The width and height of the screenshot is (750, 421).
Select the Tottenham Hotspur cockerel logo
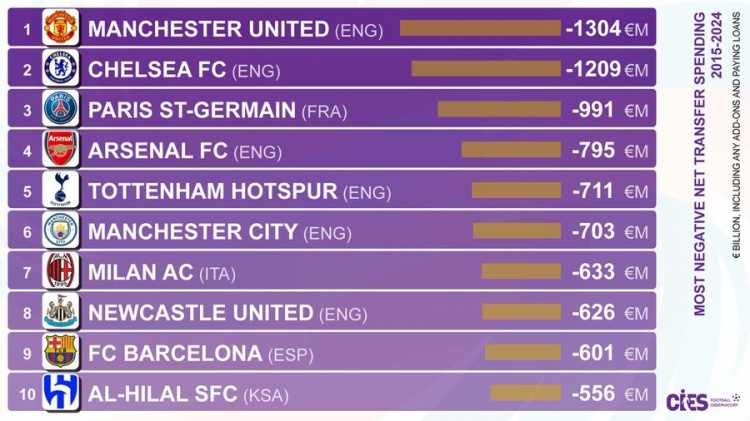[61, 189]
